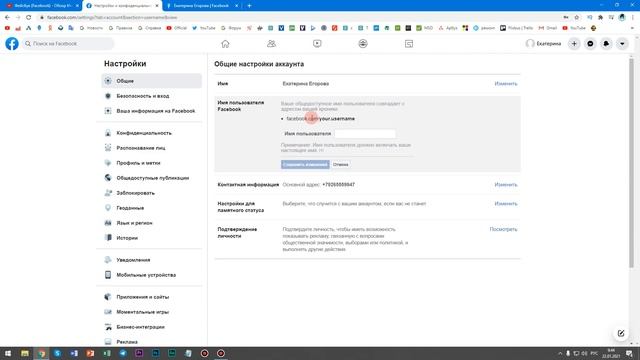640x360 pixels.
Task: Open Ваша информация на Facebook
Action: pos(151,111)
